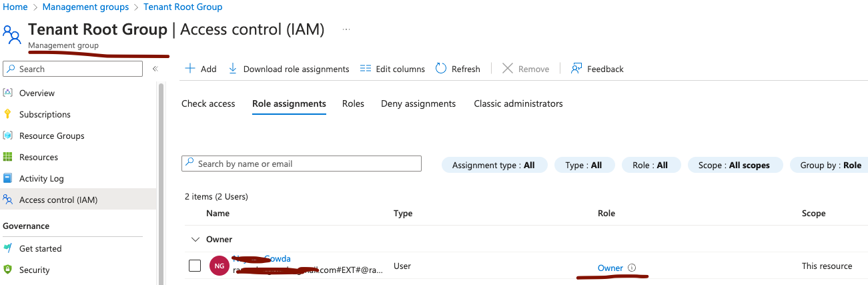
Task: Collapse the Owner group chevron
Action: (x=195, y=239)
